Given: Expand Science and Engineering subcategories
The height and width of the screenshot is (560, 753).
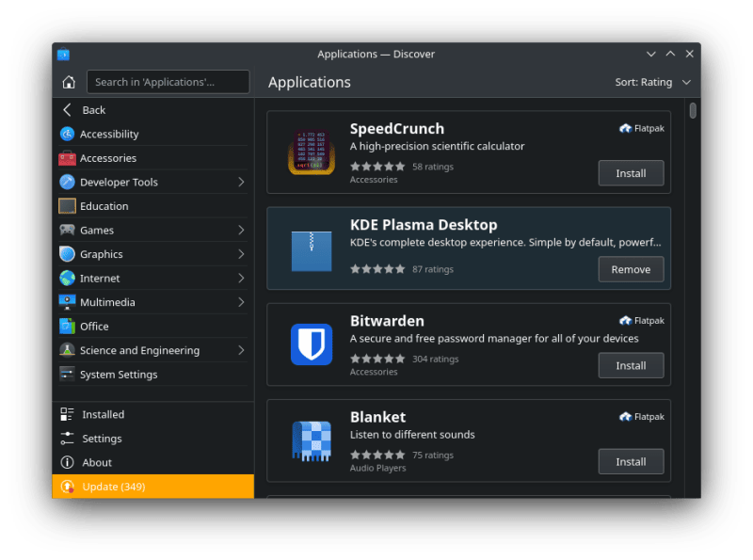Looking at the screenshot, I should tap(241, 350).
